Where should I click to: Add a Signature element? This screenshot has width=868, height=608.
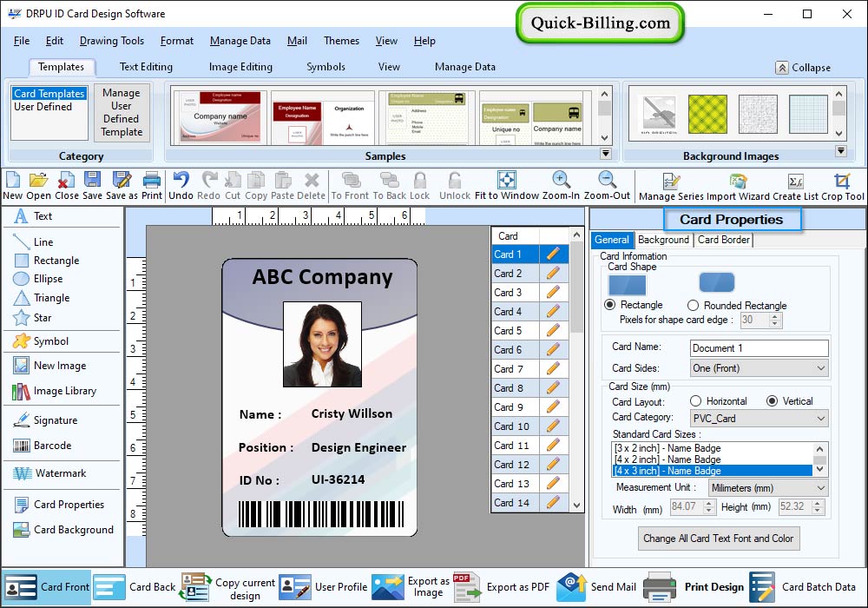[45, 420]
